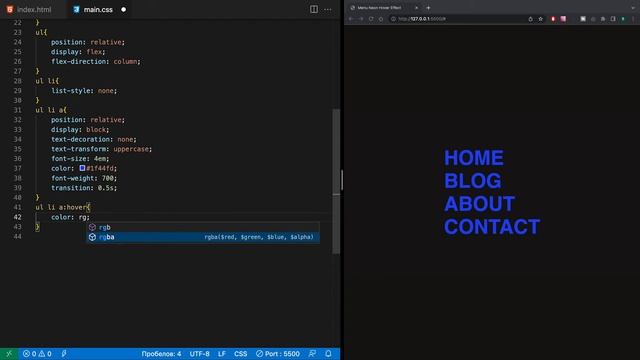The width and height of the screenshot is (640, 360).
Task: Bookmark the page with the star icon
Action: coord(540,19)
